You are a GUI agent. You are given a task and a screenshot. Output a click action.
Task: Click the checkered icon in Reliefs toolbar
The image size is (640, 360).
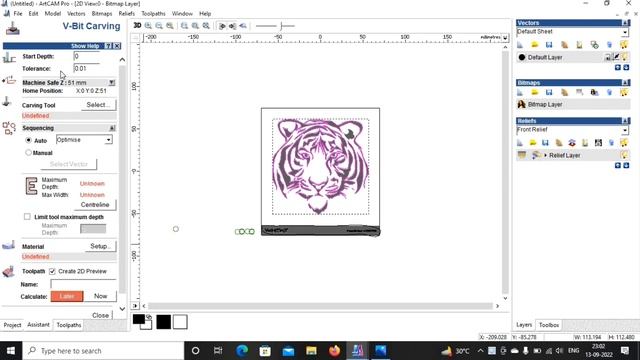coord(598,142)
